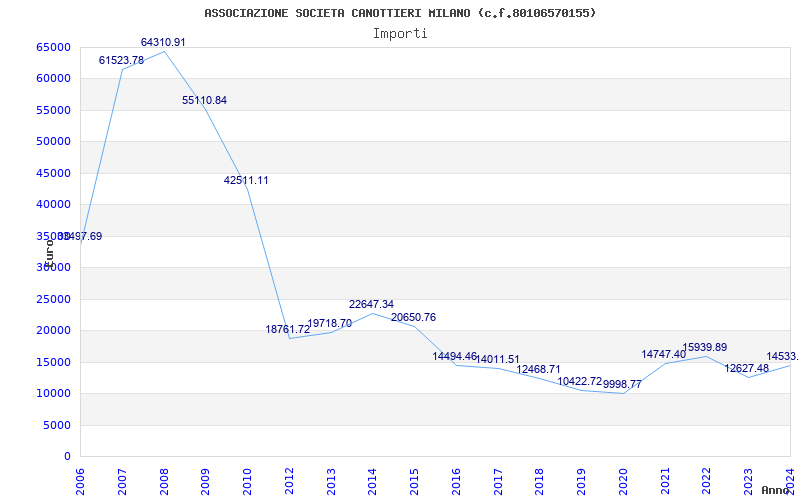Click the 2013 year axis label
The image size is (800, 500).
click(331, 482)
